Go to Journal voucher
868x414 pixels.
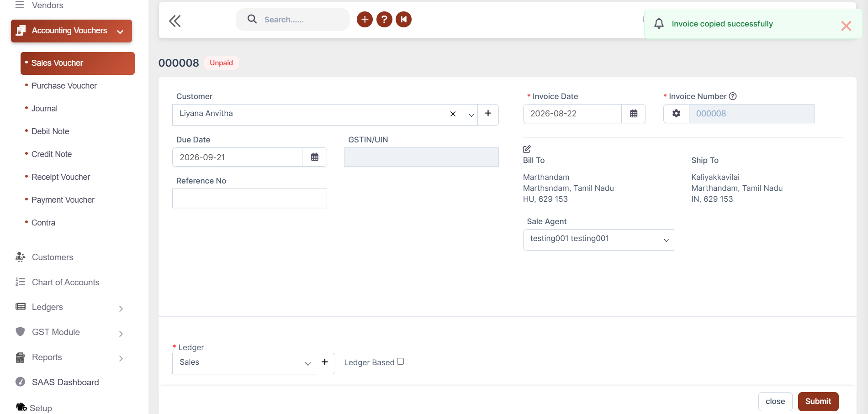(44, 109)
